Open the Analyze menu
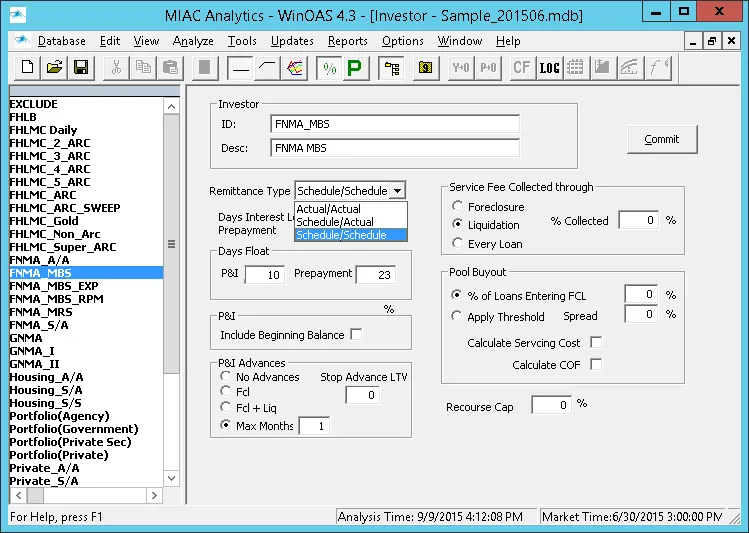This screenshot has width=749, height=533. coord(193,41)
